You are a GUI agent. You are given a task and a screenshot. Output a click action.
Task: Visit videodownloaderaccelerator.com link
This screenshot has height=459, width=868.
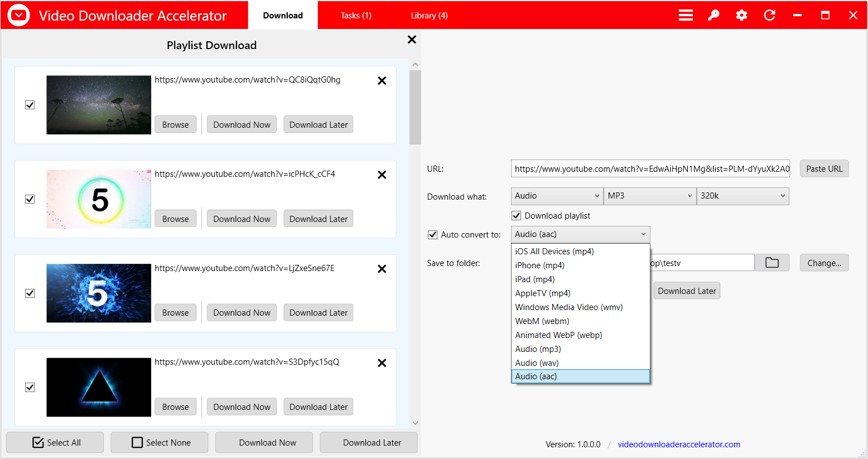coord(679,444)
